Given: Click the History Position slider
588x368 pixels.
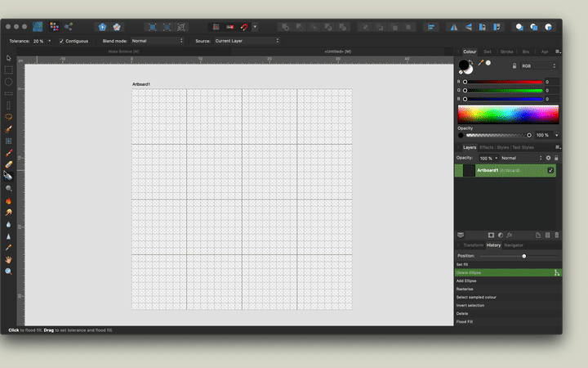Looking at the screenshot, I should pyautogui.click(x=519, y=256).
